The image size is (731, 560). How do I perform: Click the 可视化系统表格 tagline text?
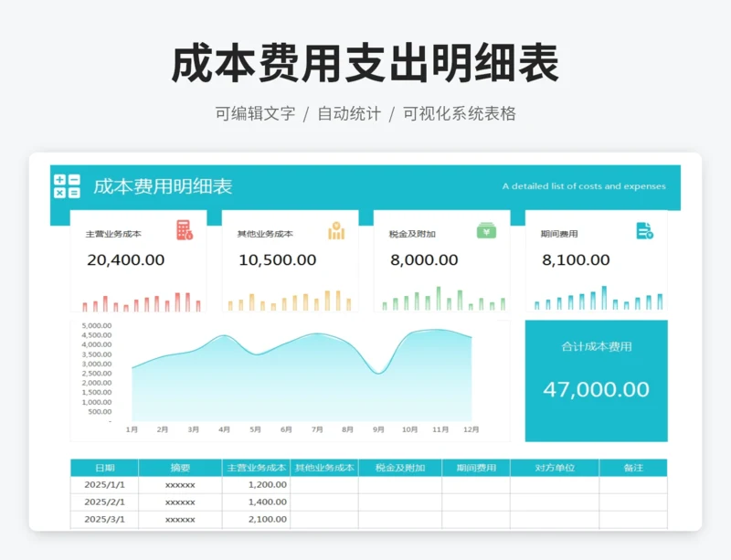tap(460, 114)
